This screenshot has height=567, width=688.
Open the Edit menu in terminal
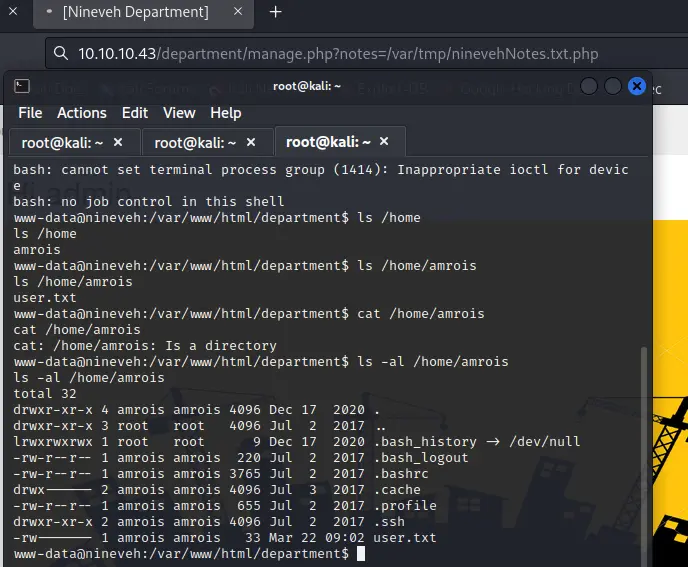(135, 113)
